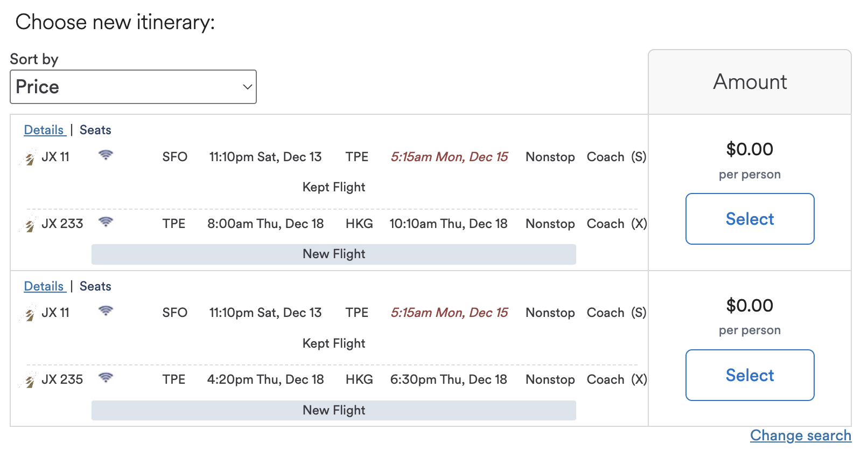
Task: Click the Wi-Fi icon on first JX 11 row
Action: click(106, 155)
